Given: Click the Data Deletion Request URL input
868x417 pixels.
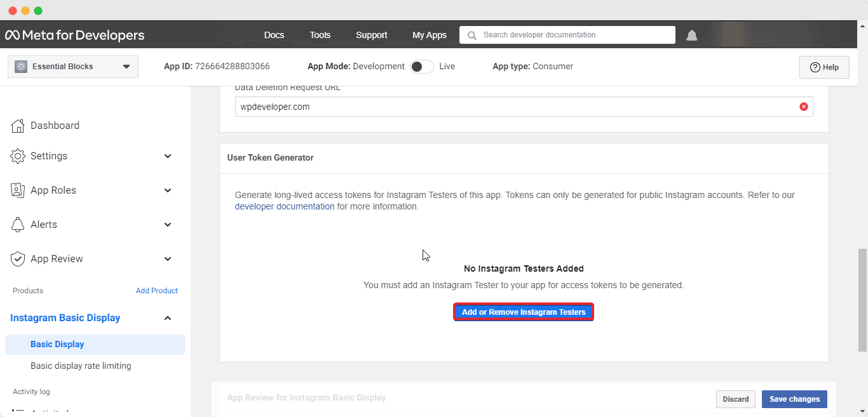Looking at the screenshot, I should tap(524, 107).
